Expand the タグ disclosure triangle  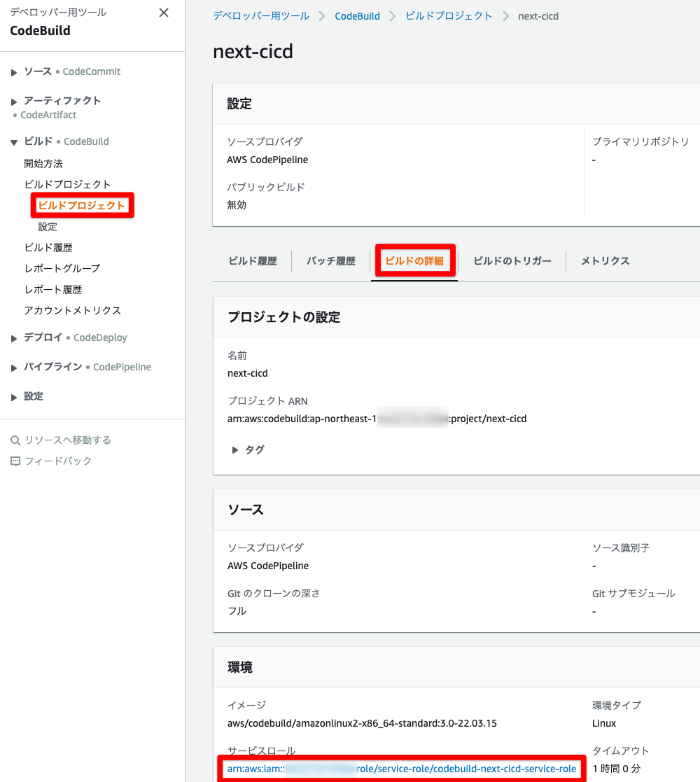pos(234,450)
